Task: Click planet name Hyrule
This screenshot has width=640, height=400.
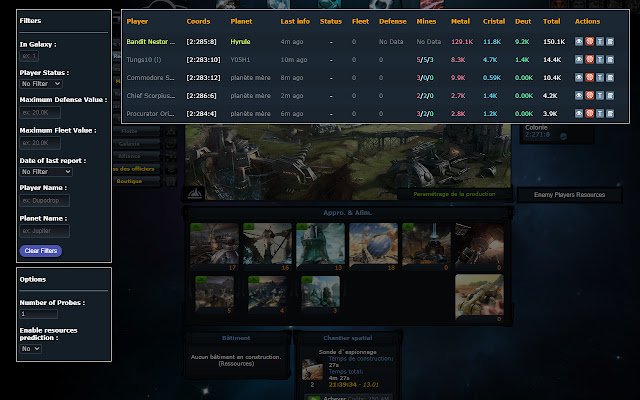Action: click(x=240, y=41)
